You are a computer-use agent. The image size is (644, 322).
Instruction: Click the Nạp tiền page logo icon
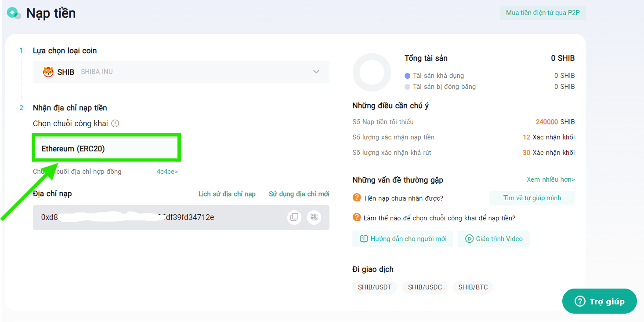pos(14,14)
